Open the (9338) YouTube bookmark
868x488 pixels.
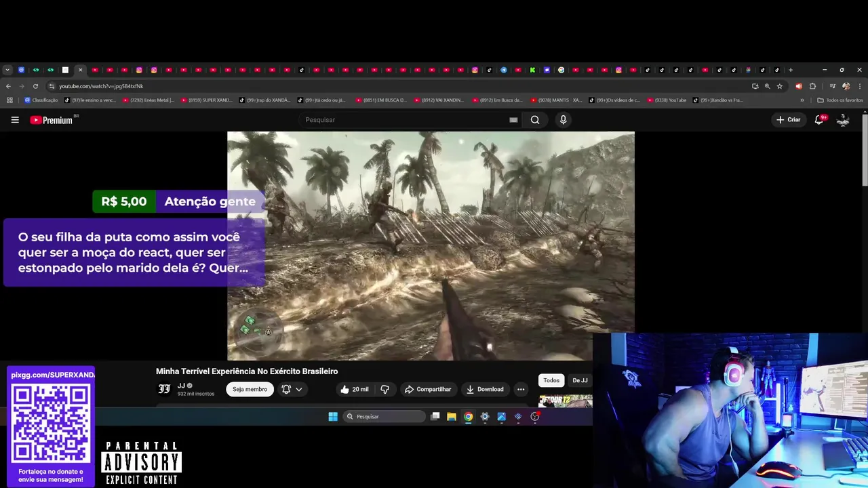[667, 100]
